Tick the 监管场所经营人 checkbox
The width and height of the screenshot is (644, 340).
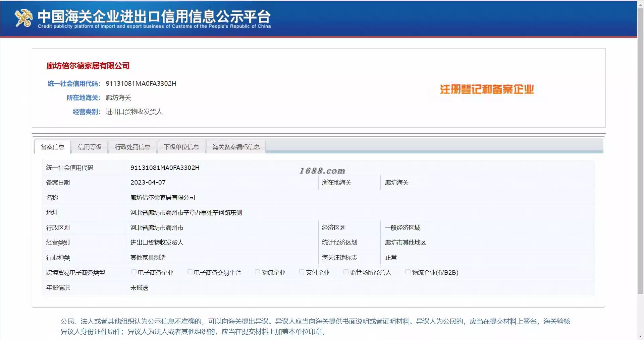pyautogui.click(x=346, y=272)
